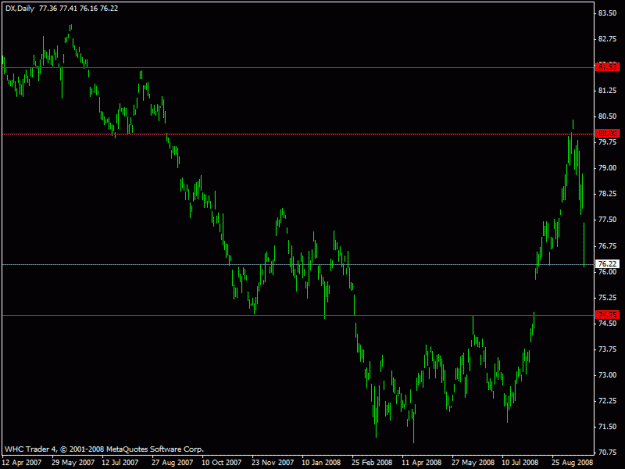Click the 75.25 price scale label
This screenshot has height=469, width=625.
coord(607,298)
